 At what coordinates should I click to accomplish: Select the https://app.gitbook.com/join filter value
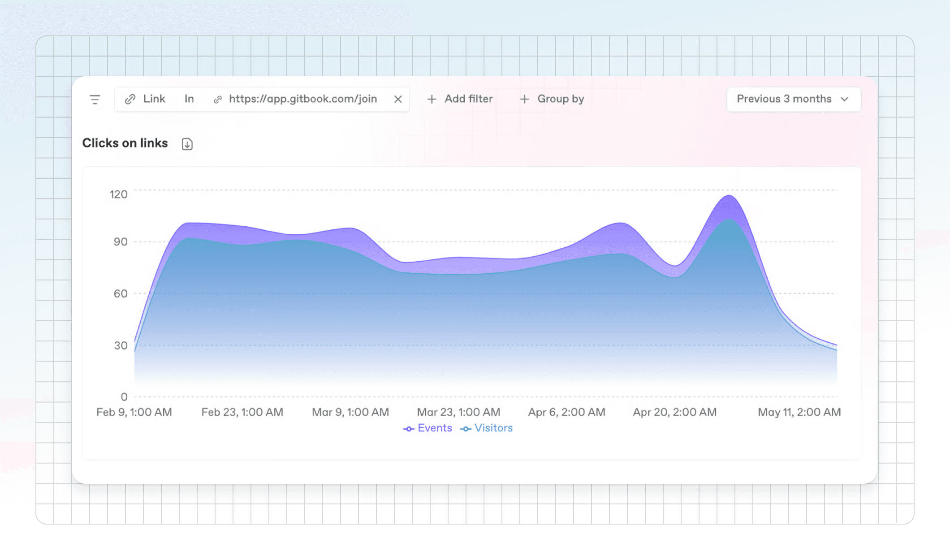(x=296, y=99)
